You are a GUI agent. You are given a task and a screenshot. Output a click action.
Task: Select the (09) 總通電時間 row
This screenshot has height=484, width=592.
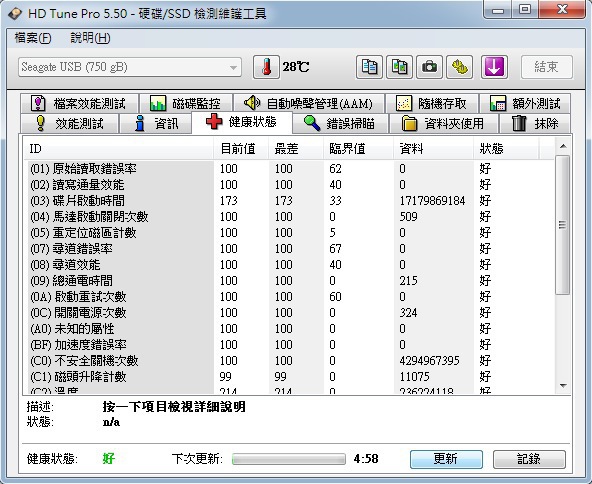point(290,281)
